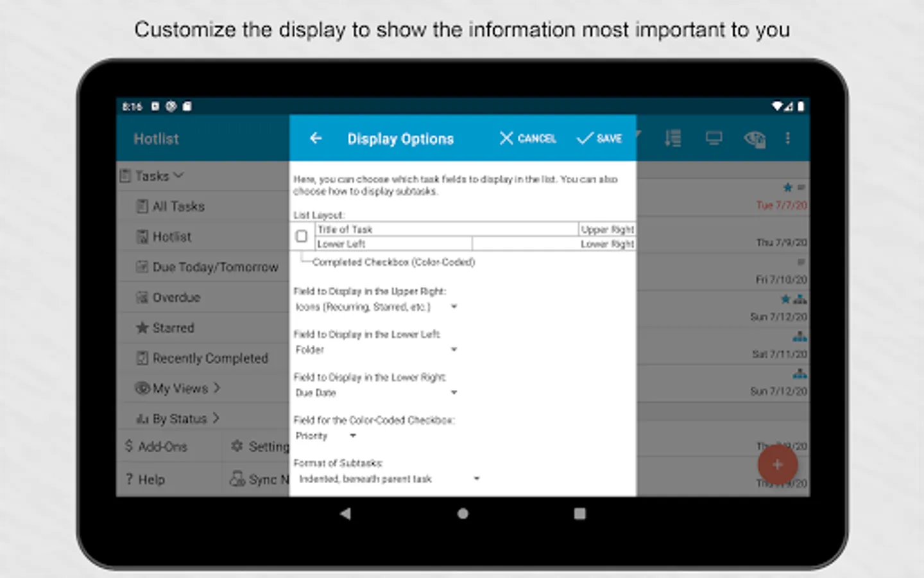Click the Hotlist icon in the sidebar
The width and height of the screenshot is (924, 578).
(x=142, y=236)
